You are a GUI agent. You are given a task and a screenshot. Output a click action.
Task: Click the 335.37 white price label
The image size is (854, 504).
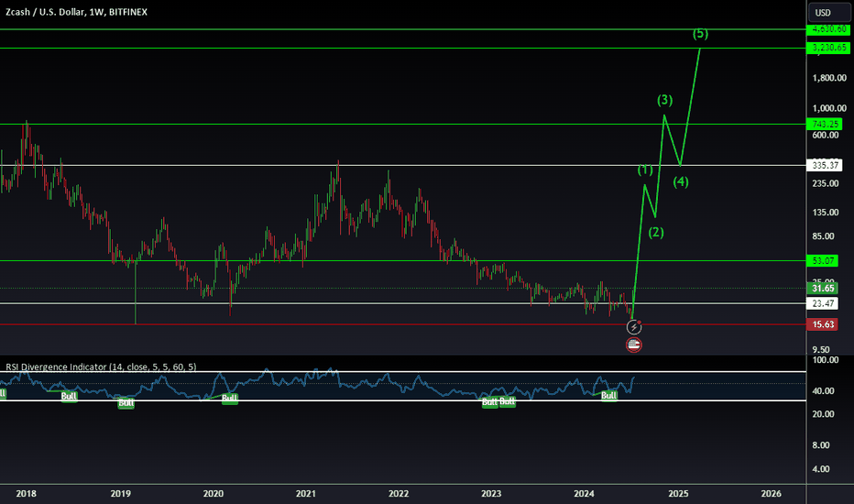(x=825, y=165)
